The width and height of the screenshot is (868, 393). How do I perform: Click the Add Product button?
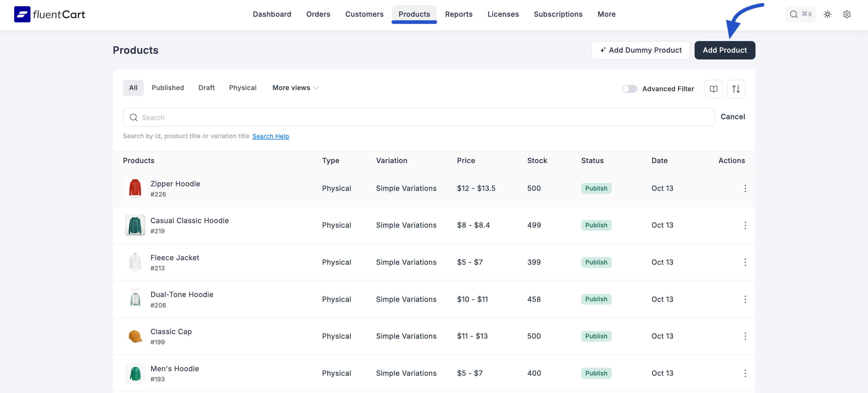[x=725, y=50]
